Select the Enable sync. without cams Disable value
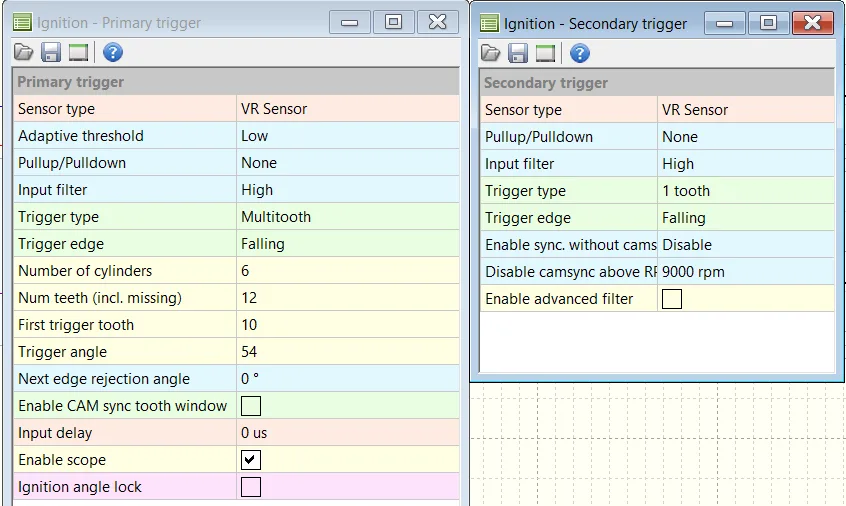This screenshot has height=506, width=846. click(745, 245)
